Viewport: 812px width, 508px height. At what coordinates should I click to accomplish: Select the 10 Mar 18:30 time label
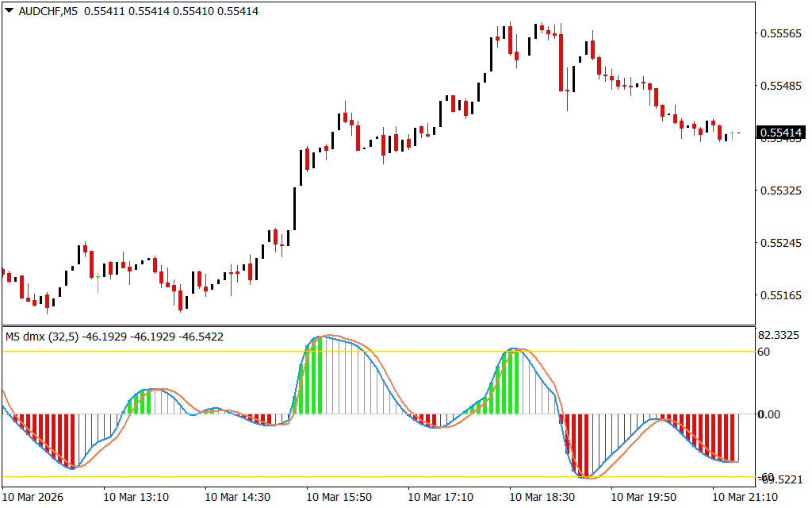[542, 497]
